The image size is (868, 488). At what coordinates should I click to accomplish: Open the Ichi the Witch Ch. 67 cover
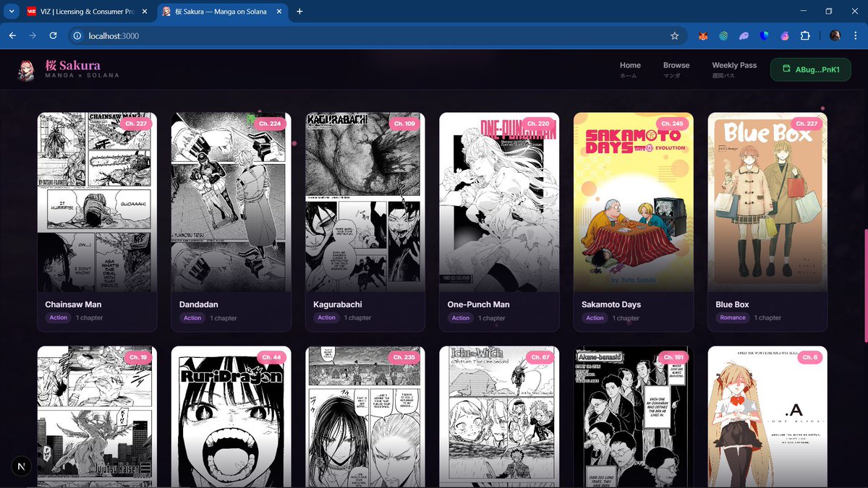499,417
